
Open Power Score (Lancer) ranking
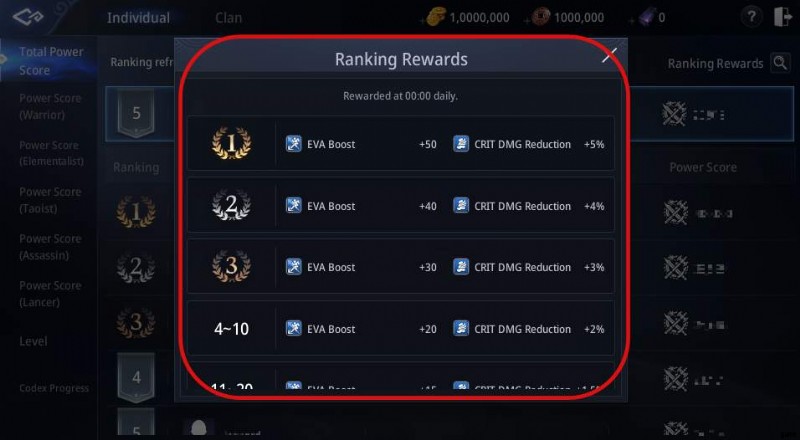[x=49, y=293]
